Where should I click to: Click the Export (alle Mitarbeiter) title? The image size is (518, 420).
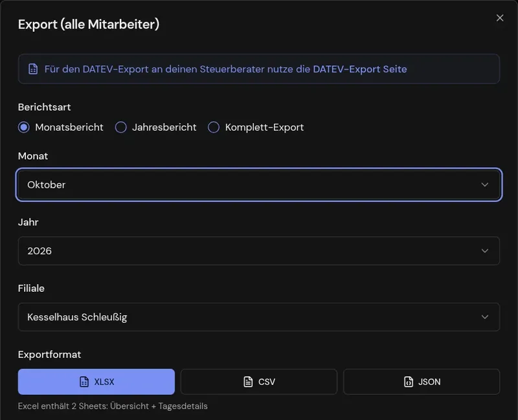click(89, 24)
